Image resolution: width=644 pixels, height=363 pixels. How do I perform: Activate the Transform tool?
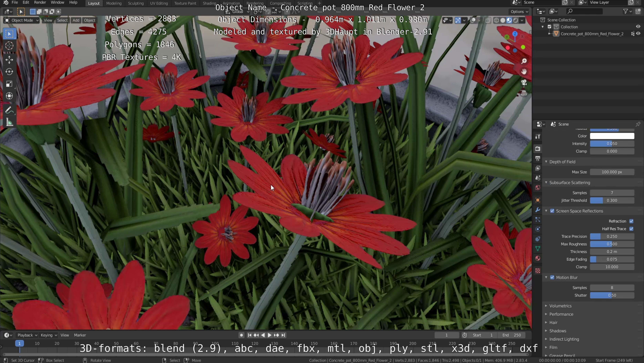pyautogui.click(x=9, y=96)
